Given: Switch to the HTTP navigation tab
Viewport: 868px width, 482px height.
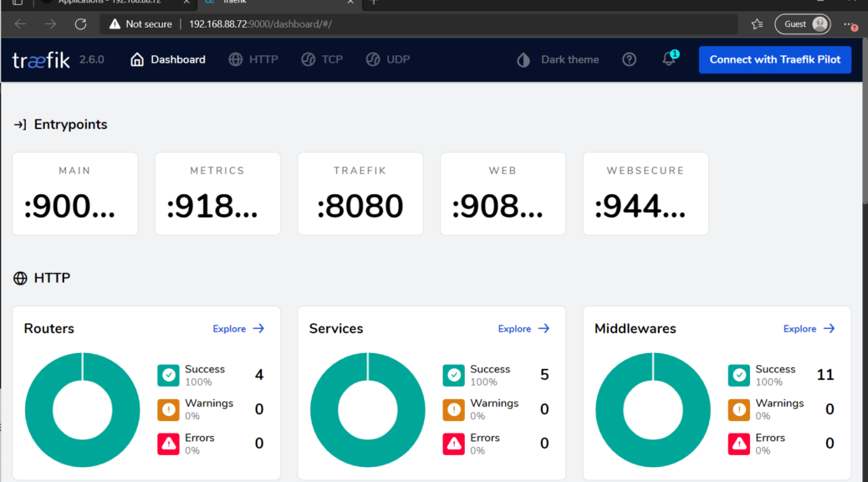Looking at the screenshot, I should 253,59.
